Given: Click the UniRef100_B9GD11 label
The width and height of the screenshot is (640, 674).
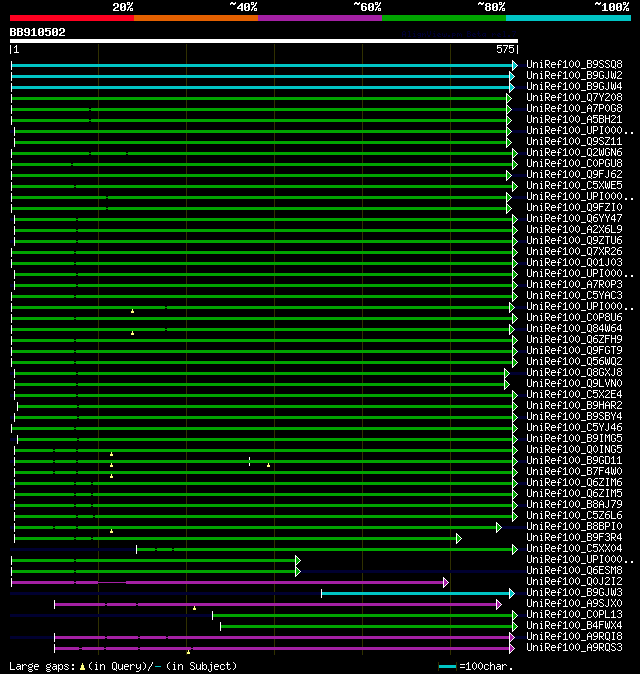Looking at the screenshot, I should (574, 461).
